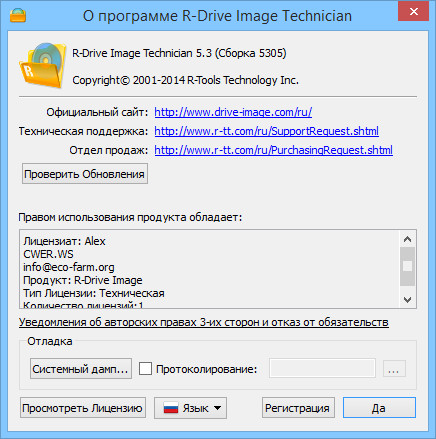Image resolution: width=436 pixels, height=439 pixels.
Task: Confirm with the Да button
Action: pos(379,408)
